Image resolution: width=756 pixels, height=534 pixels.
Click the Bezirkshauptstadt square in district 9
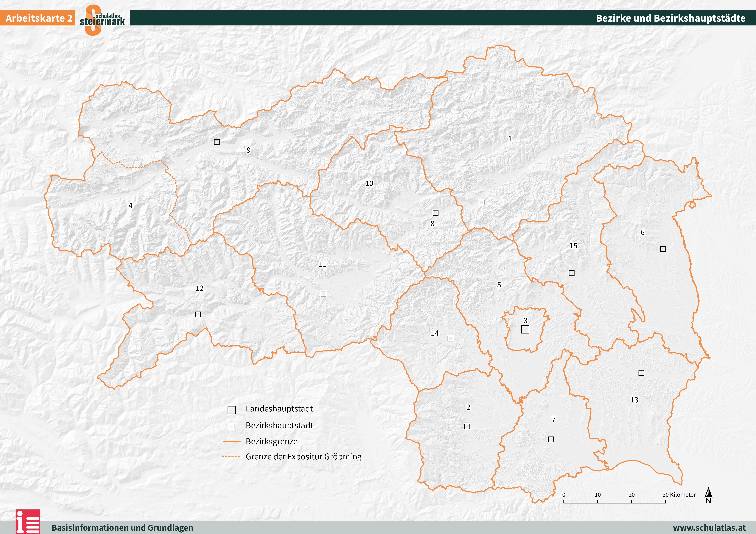tap(217, 142)
